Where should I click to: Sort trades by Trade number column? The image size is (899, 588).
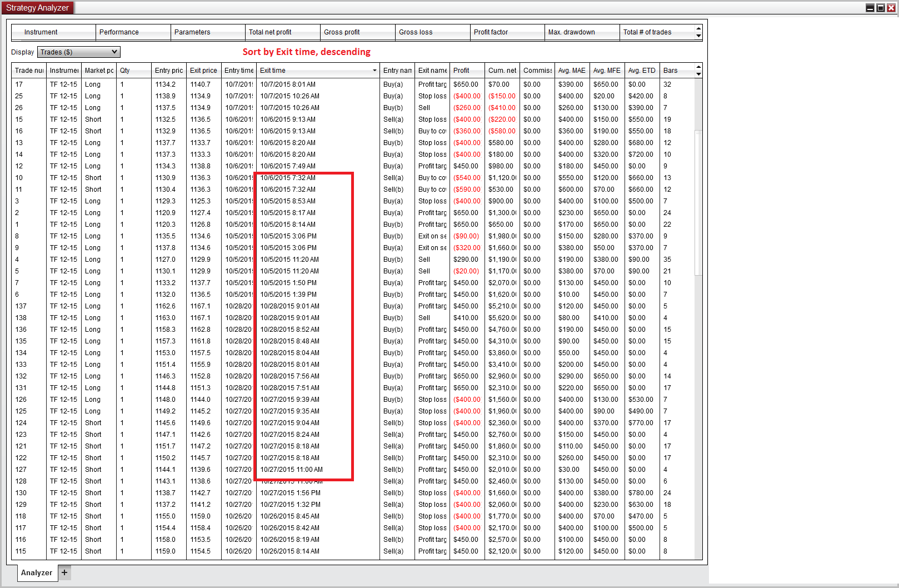[29, 71]
